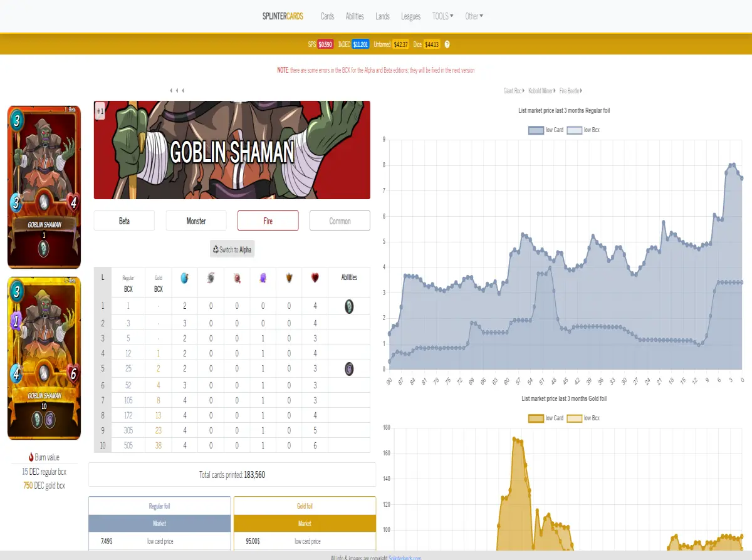Click Regular foil chart title
This screenshot has width=752, height=560.
[564, 111]
